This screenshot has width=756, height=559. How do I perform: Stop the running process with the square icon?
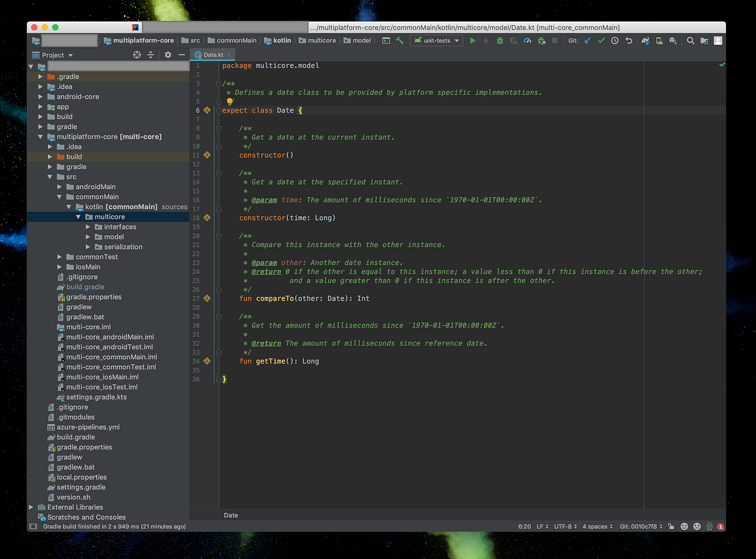[554, 40]
